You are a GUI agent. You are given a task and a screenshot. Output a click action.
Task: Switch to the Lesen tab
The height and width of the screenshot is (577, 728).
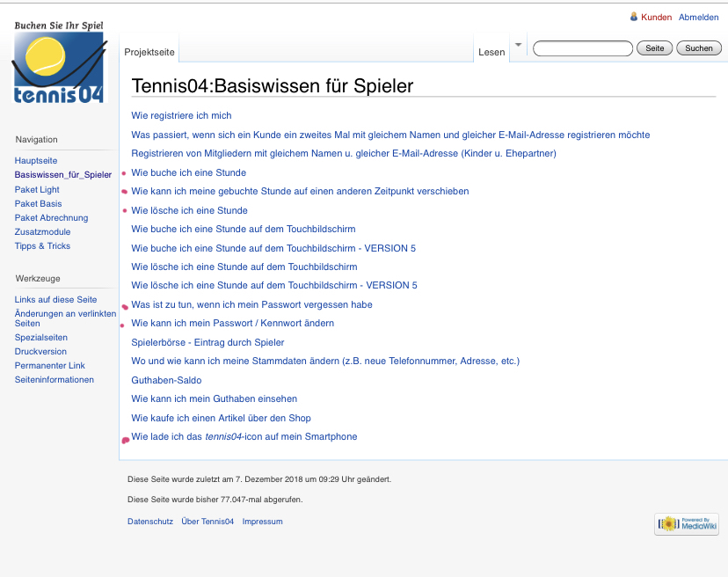pyautogui.click(x=491, y=52)
